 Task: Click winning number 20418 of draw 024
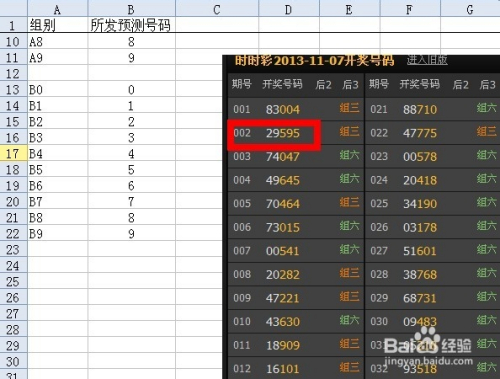tap(420, 180)
